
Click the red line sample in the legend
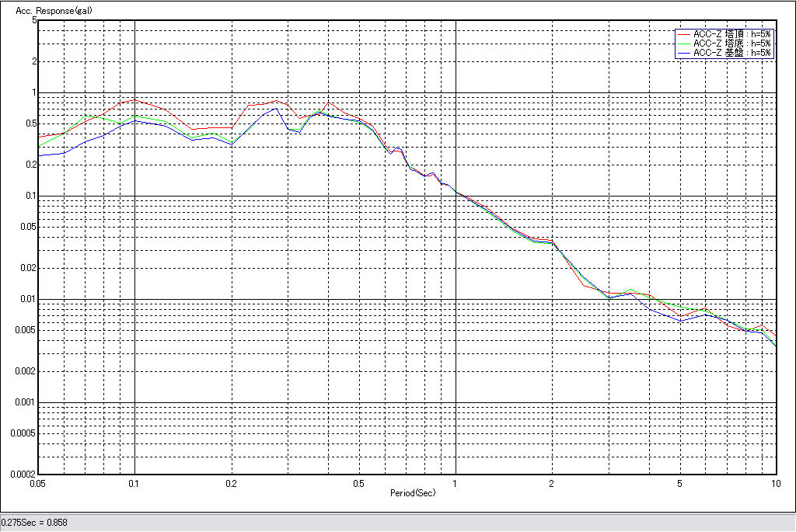683,34
